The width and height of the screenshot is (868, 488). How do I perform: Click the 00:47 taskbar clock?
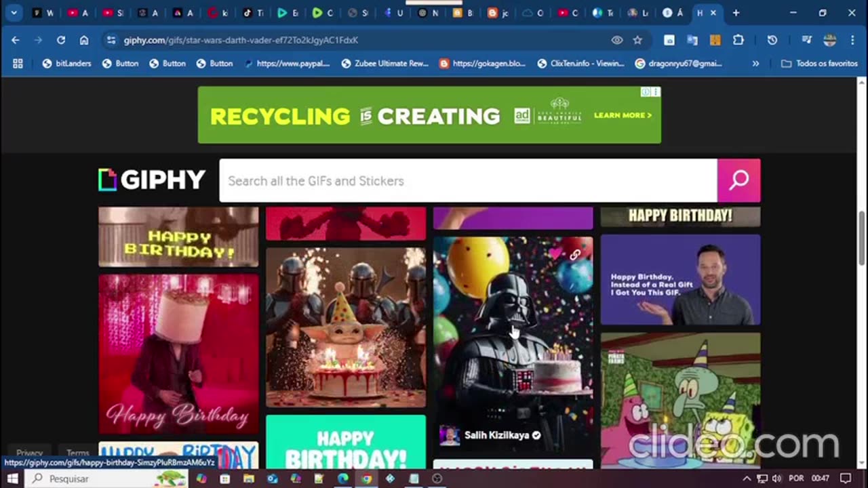(820, 479)
